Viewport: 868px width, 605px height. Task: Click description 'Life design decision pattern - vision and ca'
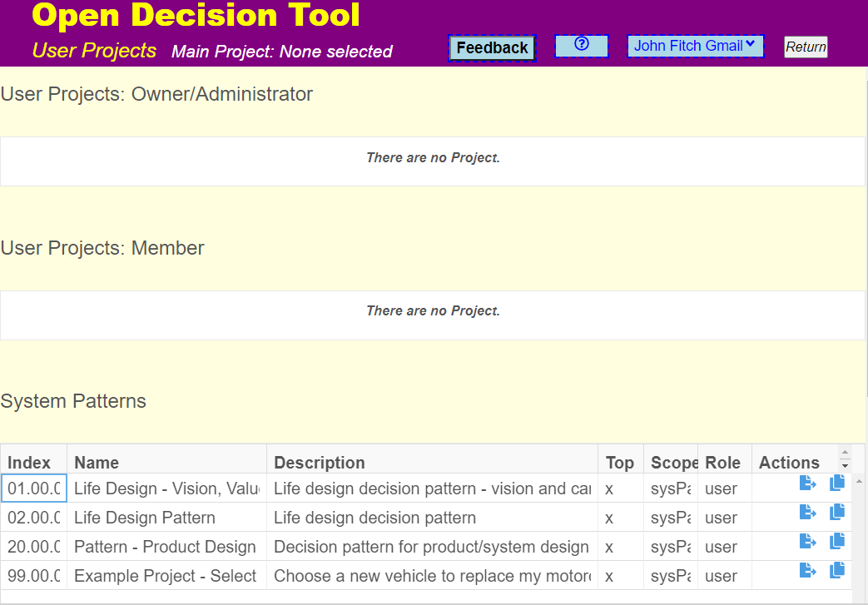(433, 488)
